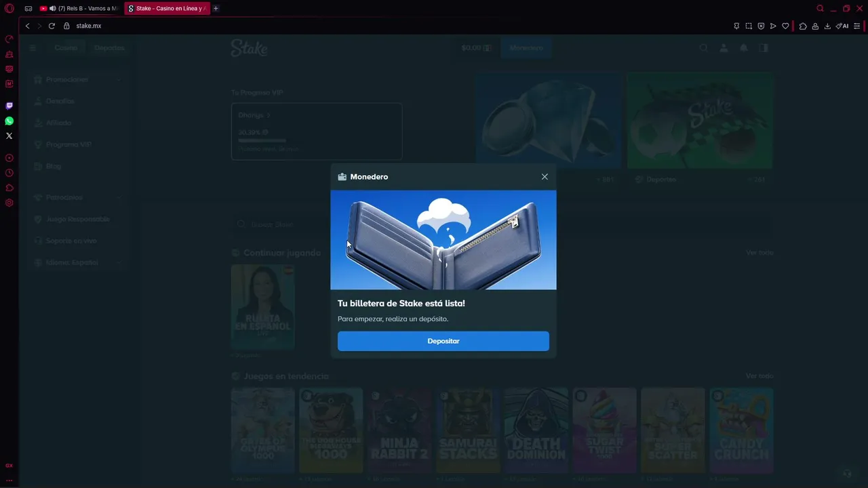
Task: Take a snapshot with the capture icon
Action: coord(749,26)
